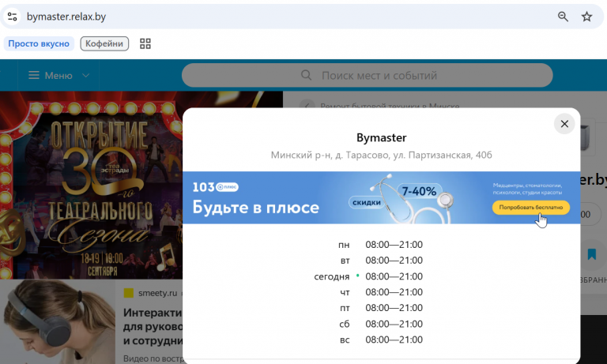The width and height of the screenshot is (607, 364).
Task: Click the zoom magnifier icon in address bar
Action: [x=563, y=17]
